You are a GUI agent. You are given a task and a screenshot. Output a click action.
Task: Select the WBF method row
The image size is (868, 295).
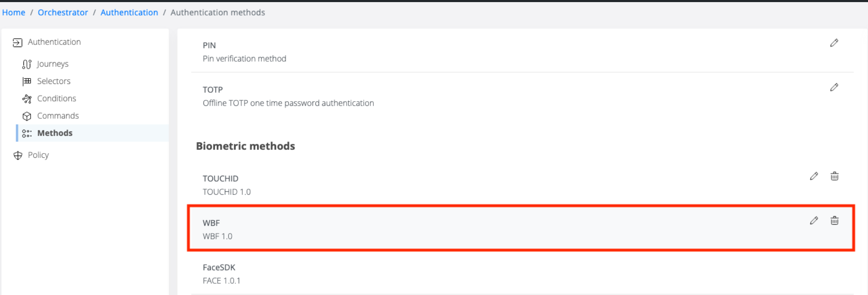pyautogui.click(x=420, y=229)
